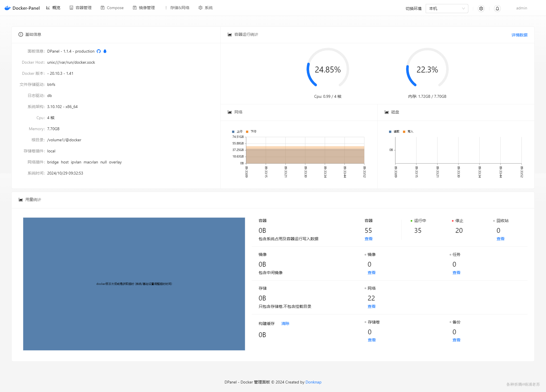Click 清除 next to 构建缓存
Image resolution: width=546 pixels, height=392 pixels.
pos(285,323)
